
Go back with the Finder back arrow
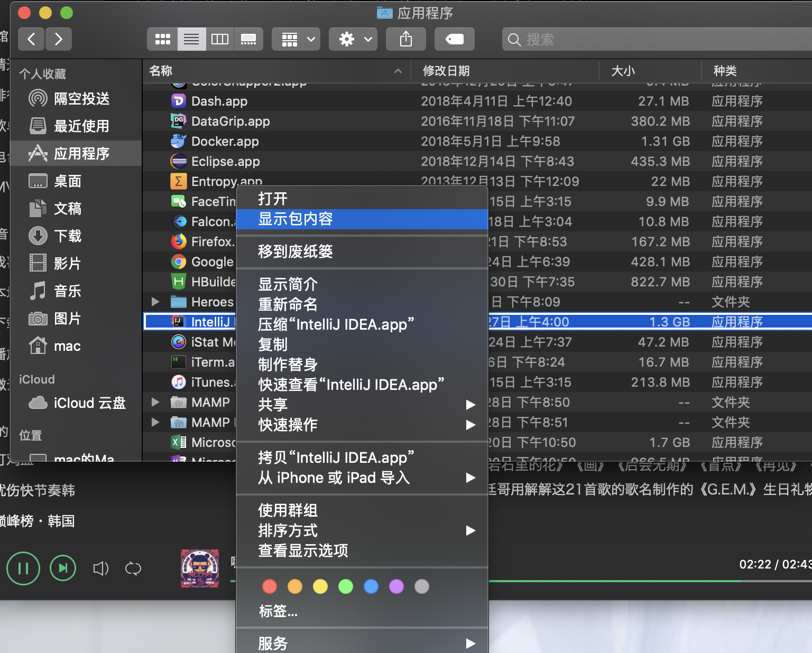point(31,39)
